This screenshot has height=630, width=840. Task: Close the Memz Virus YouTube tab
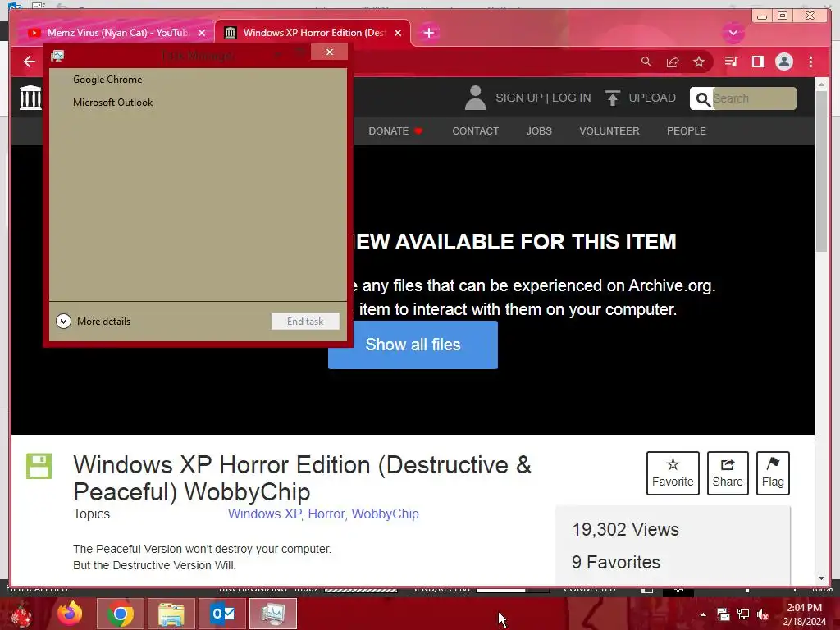[202, 33]
